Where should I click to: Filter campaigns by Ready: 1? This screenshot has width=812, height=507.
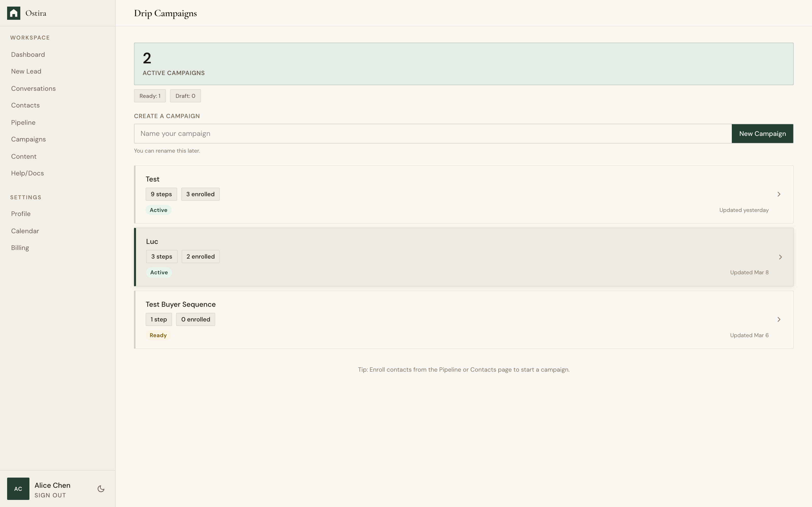[x=150, y=96]
